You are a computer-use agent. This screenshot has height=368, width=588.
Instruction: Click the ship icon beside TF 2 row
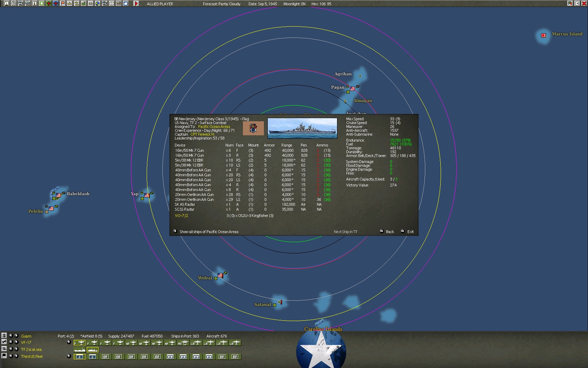coord(4,349)
